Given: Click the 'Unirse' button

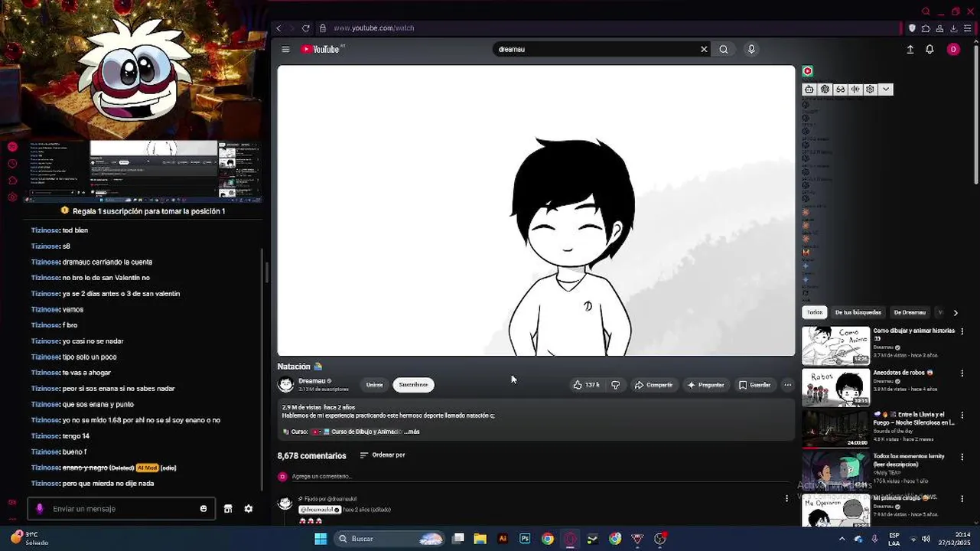Looking at the screenshot, I should pyautogui.click(x=375, y=385).
